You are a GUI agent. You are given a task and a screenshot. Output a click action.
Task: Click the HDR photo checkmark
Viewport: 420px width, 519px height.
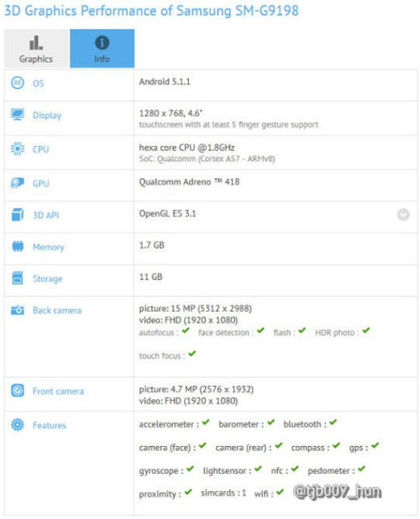[x=365, y=330]
